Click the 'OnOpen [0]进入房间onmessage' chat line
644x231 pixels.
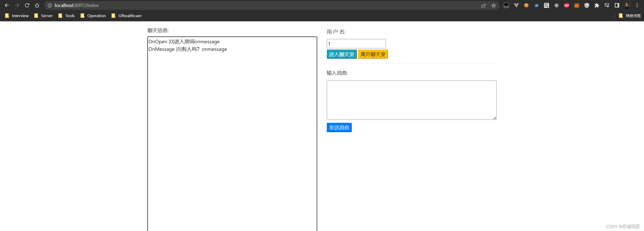tap(184, 42)
